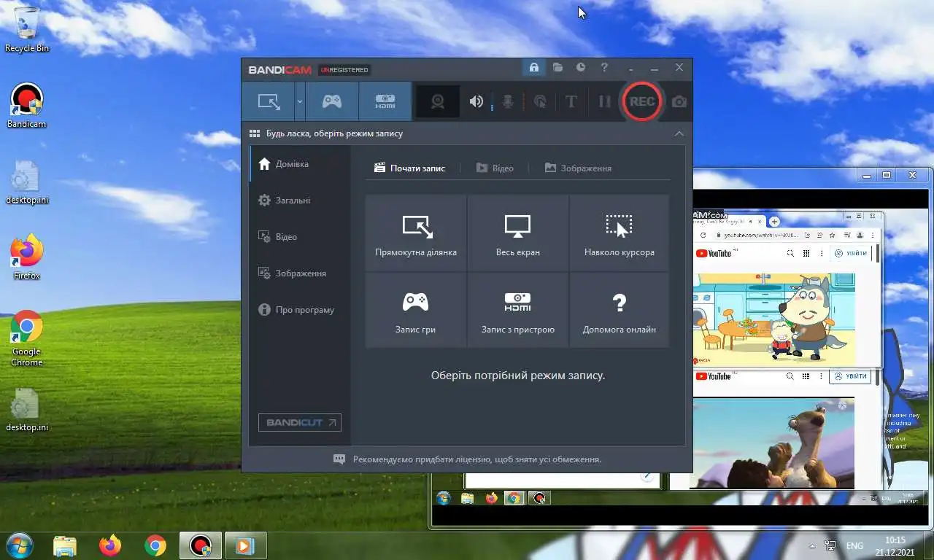Image resolution: width=934 pixels, height=560 pixels.
Task: Open scheduled recording clock icon
Action: pyautogui.click(x=581, y=67)
